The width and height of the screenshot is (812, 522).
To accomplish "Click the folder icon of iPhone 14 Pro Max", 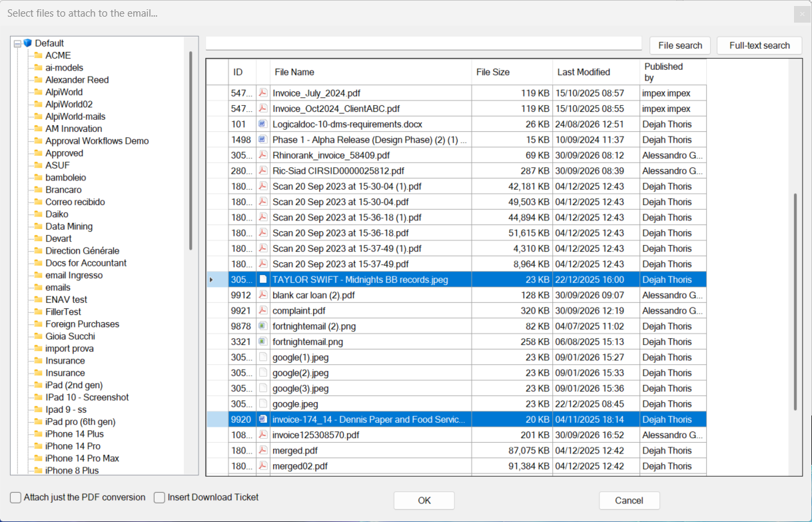I will 38,458.
